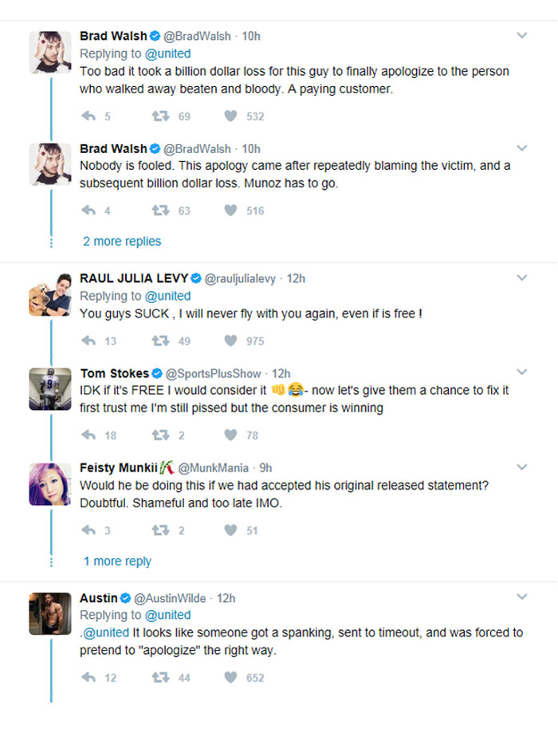This screenshot has height=756, width=558.
Task: Like Brad Walsh's tweet with 532 likes
Action: point(230,116)
